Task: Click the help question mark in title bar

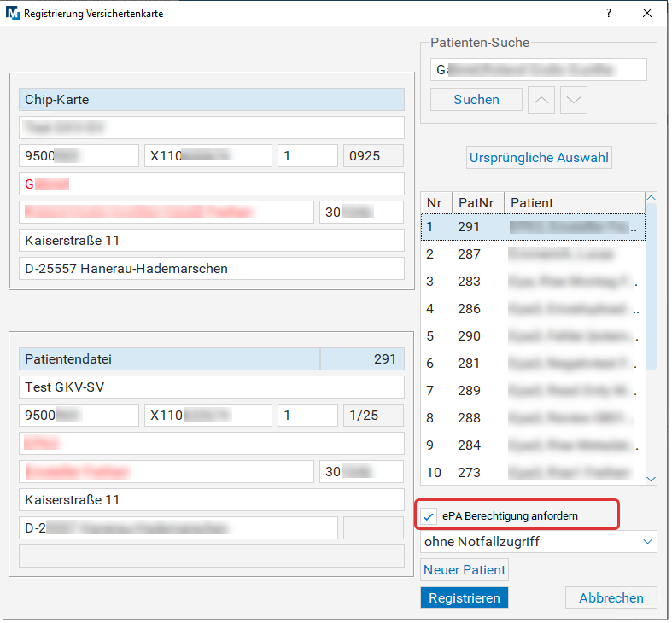Action: (x=609, y=14)
